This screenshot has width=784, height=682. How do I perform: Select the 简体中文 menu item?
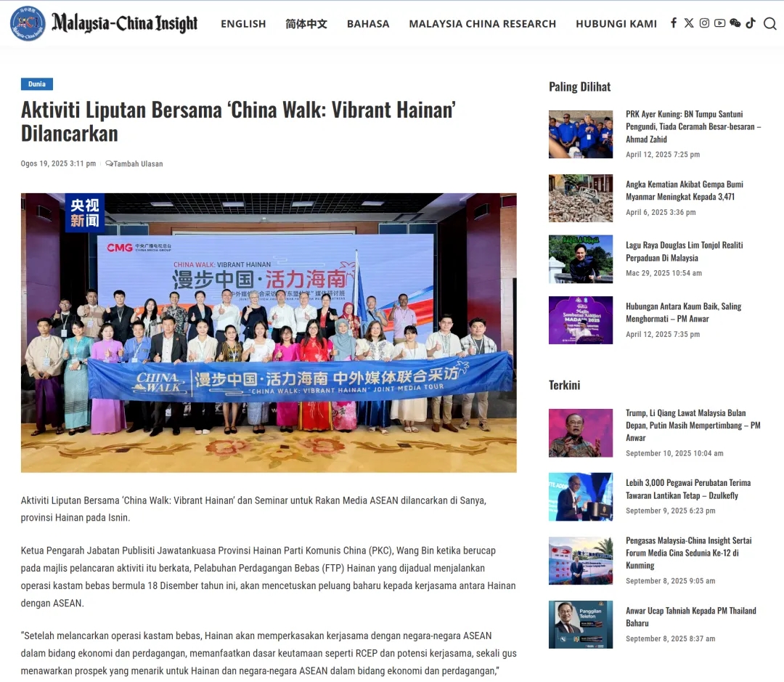(x=306, y=24)
